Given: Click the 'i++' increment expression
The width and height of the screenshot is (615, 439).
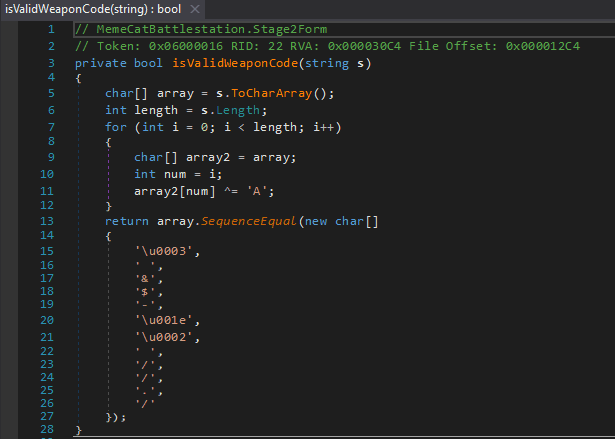Looking at the screenshot, I should tap(323, 127).
